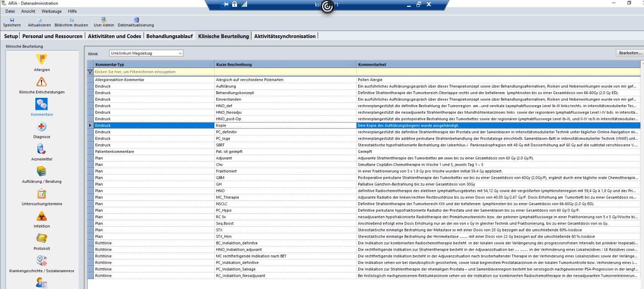Select Klinische Entscheidungen warning icon
Screen dimensions: 644x289
[41, 82]
